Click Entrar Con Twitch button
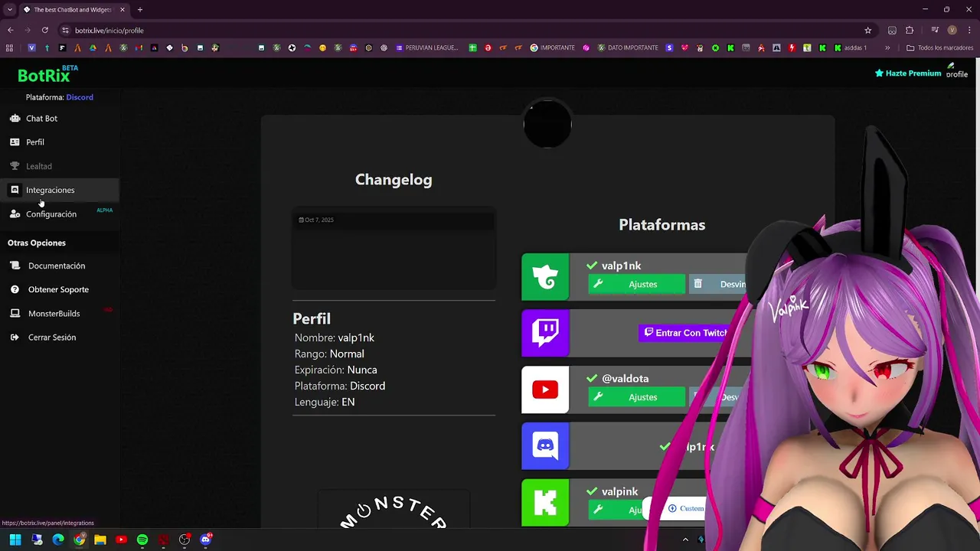 coord(684,333)
